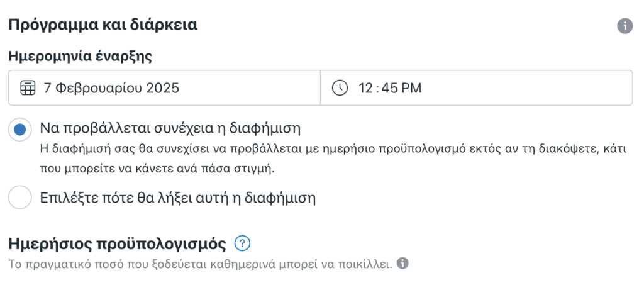
Task: Click the calendar icon in start date field
Action: point(28,88)
